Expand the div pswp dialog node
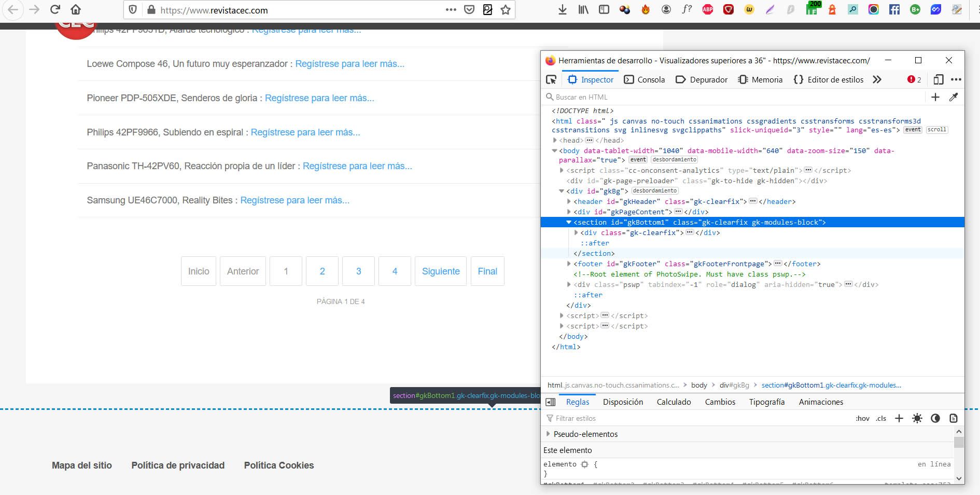This screenshot has height=495, width=980. pos(569,284)
